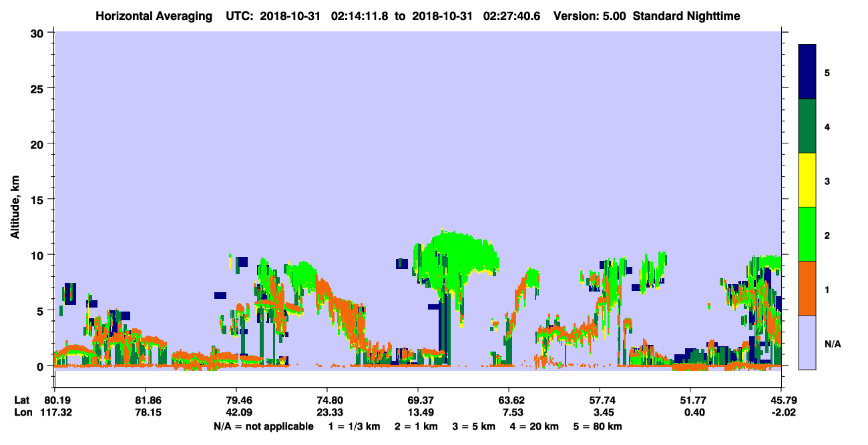Click the yellow colorbar segment labeled 3
This screenshot has width=868, height=445.
[x=807, y=180]
